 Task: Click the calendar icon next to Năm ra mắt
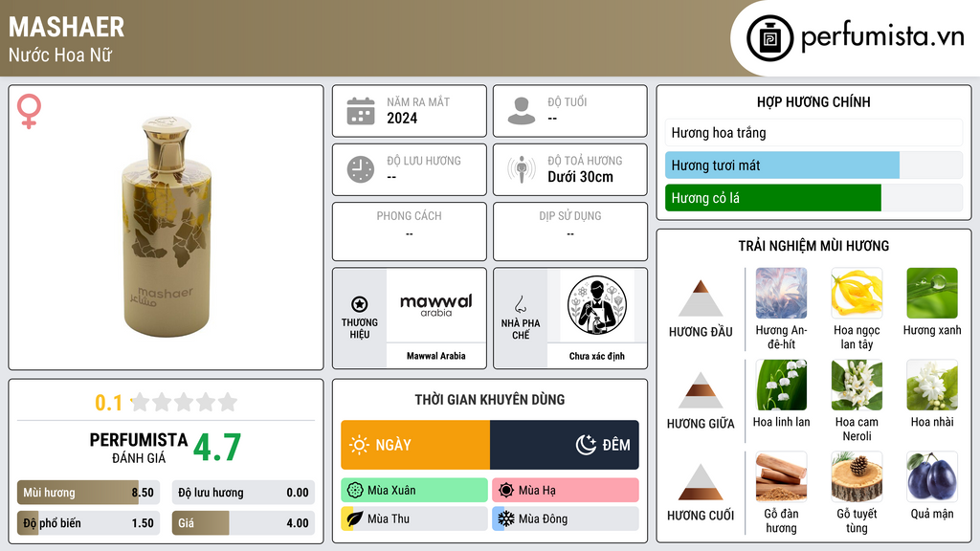point(361,111)
